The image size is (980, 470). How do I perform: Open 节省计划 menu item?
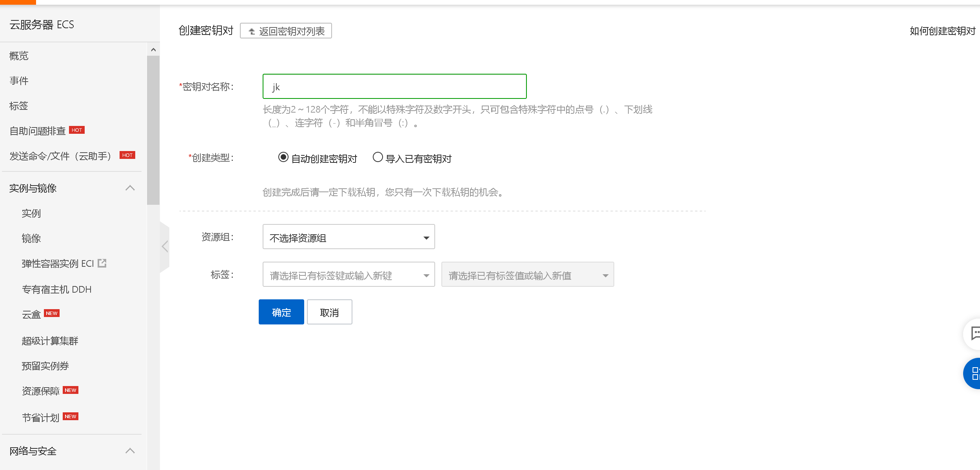coord(41,418)
